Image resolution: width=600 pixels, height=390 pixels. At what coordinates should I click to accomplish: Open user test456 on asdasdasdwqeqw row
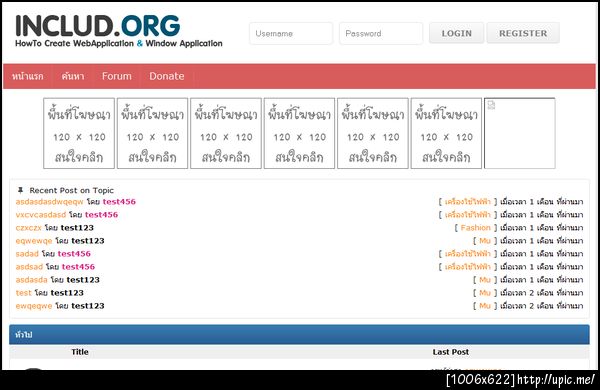tap(119, 202)
